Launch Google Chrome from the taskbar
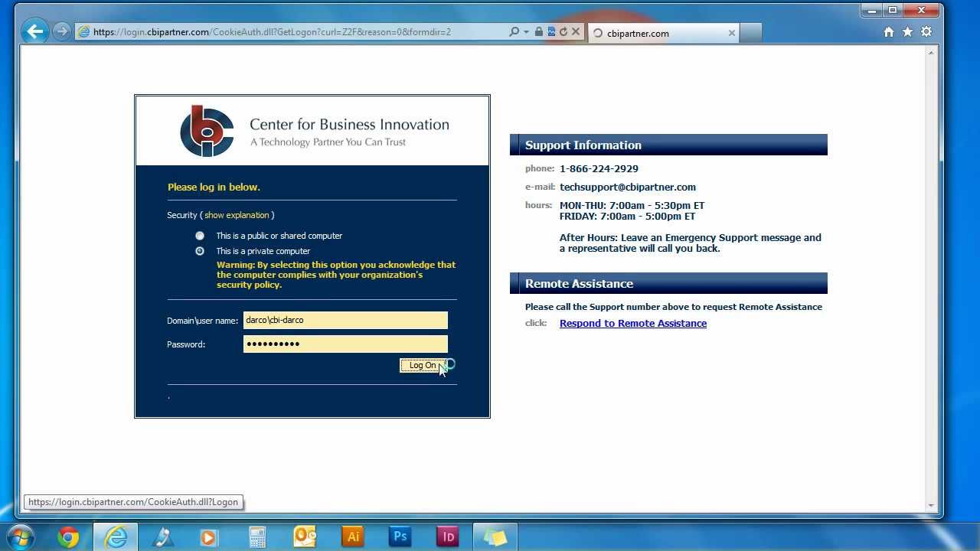 pos(68,537)
